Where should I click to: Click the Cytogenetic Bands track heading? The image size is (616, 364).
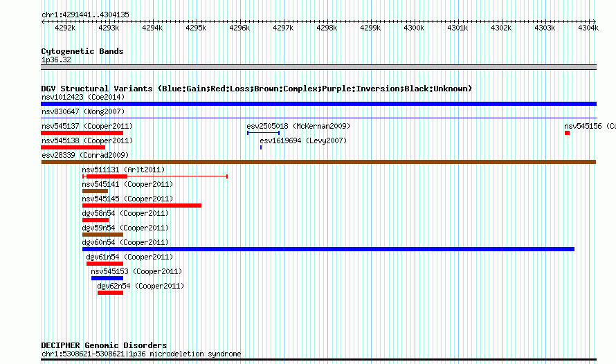pos(82,51)
